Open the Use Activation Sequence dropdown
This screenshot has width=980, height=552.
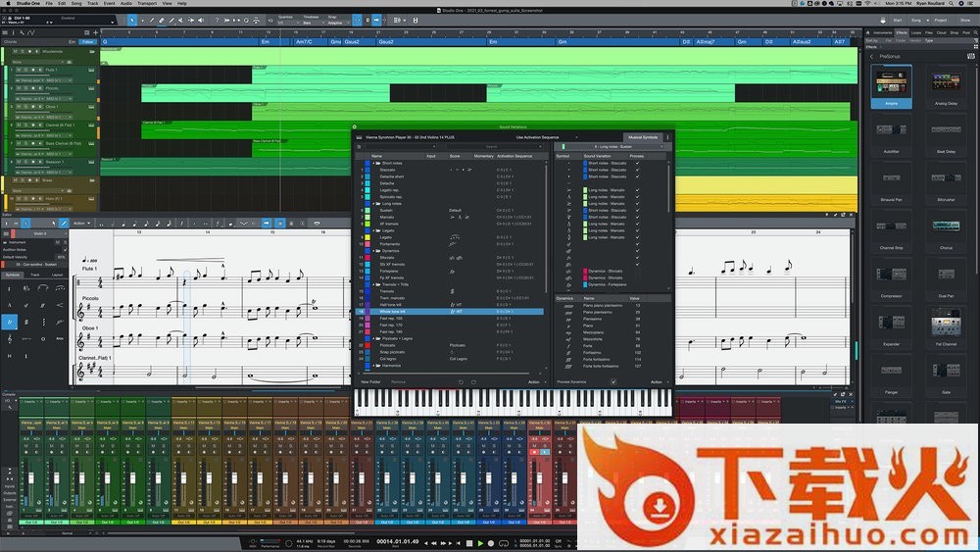[x=546, y=137]
